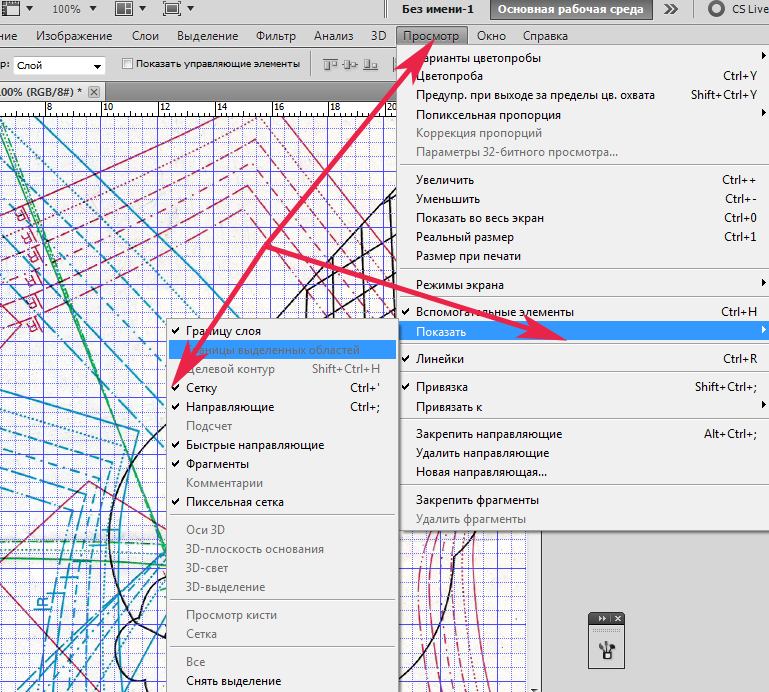This screenshot has height=692, width=769.
Task: Click the CS Live icon
Action: click(716, 9)
